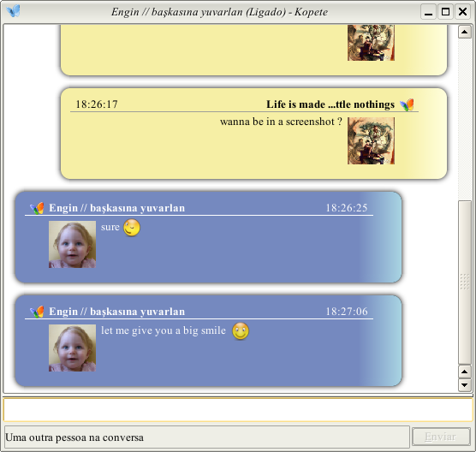Click the timestamp 18:26:17
476x452 pixels.
(97, 104)
